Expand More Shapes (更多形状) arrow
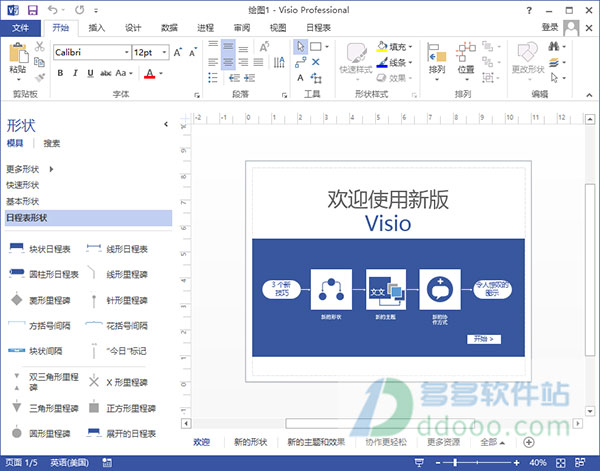Image resolution: width=600 pixels, height=471 pixels. tap(51, 169)
